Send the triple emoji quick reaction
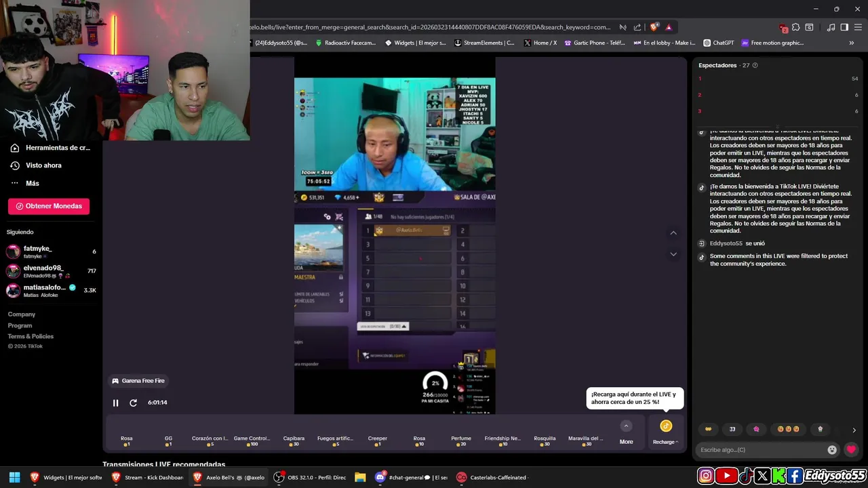The width and height of the screenshot is (868, 488). (x=788, y=429)
